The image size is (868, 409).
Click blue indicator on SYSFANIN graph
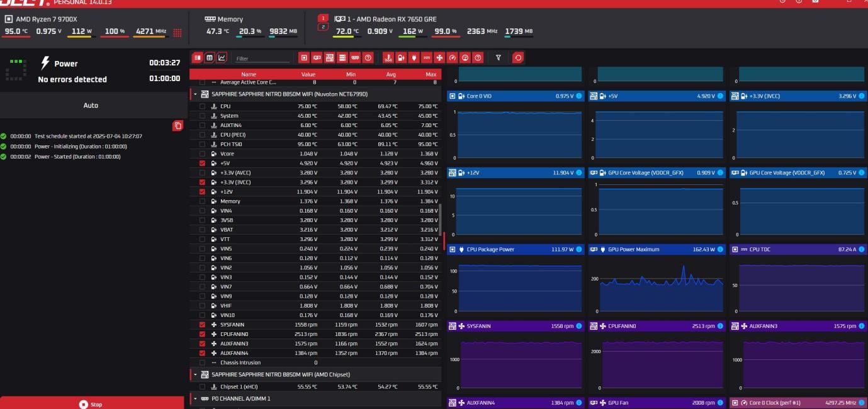579,326
